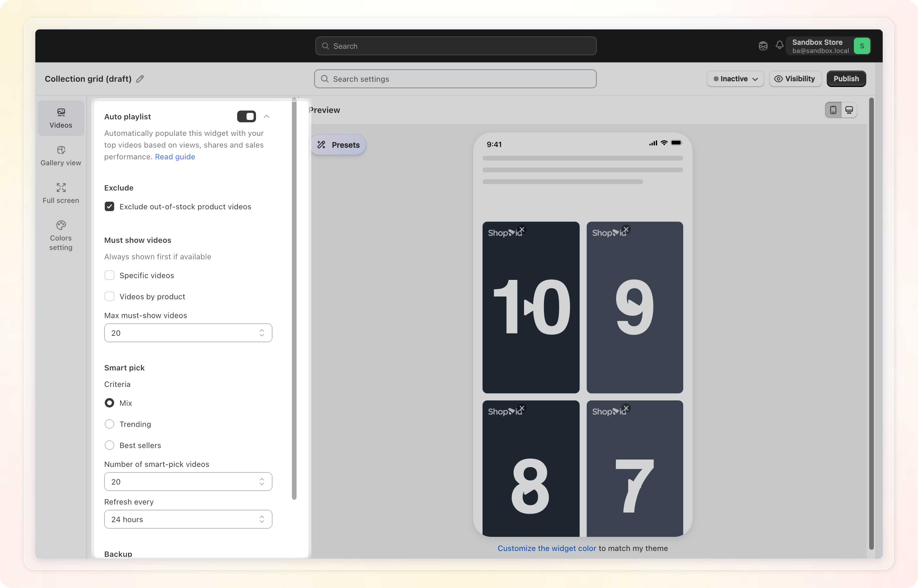Select the Trending criteria radio button
This screenshot has height=588, width=918.
click(109, 424)
